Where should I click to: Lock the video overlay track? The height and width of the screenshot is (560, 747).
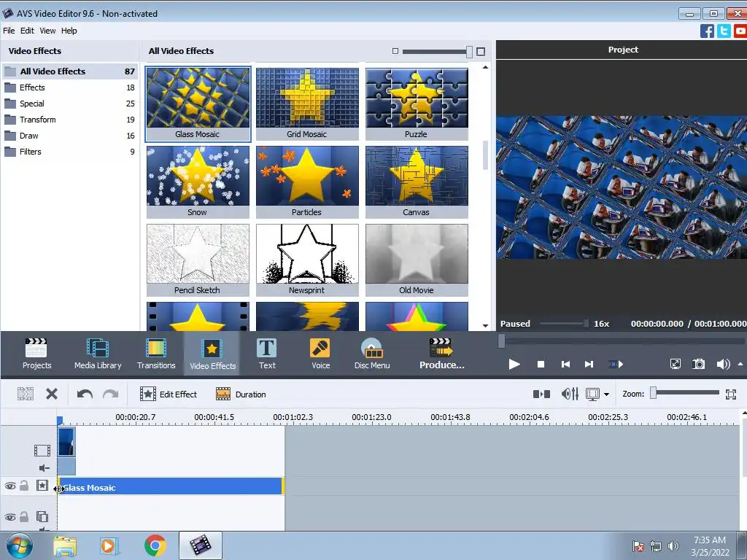pyautogui.click(x=24, y=517)
